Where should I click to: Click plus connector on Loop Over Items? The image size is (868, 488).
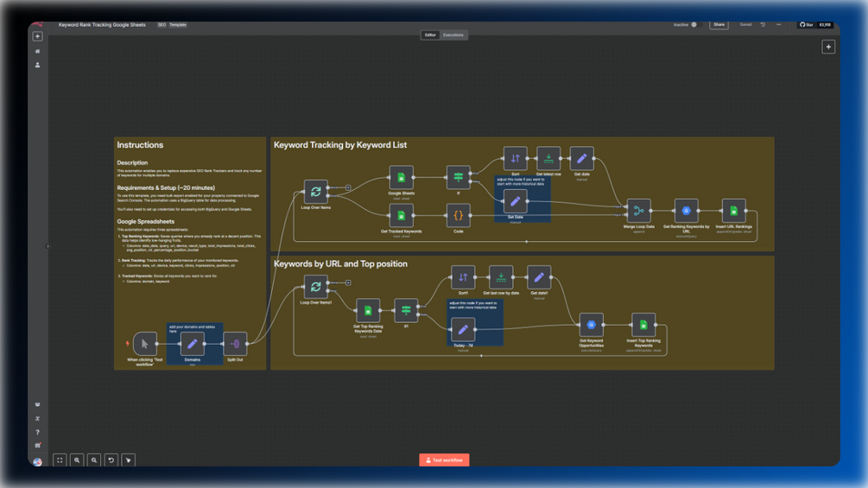point(348,187)
